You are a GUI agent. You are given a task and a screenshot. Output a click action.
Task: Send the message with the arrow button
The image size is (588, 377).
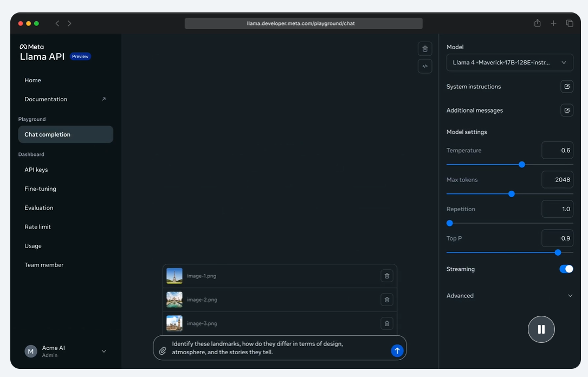pos(397,351)
